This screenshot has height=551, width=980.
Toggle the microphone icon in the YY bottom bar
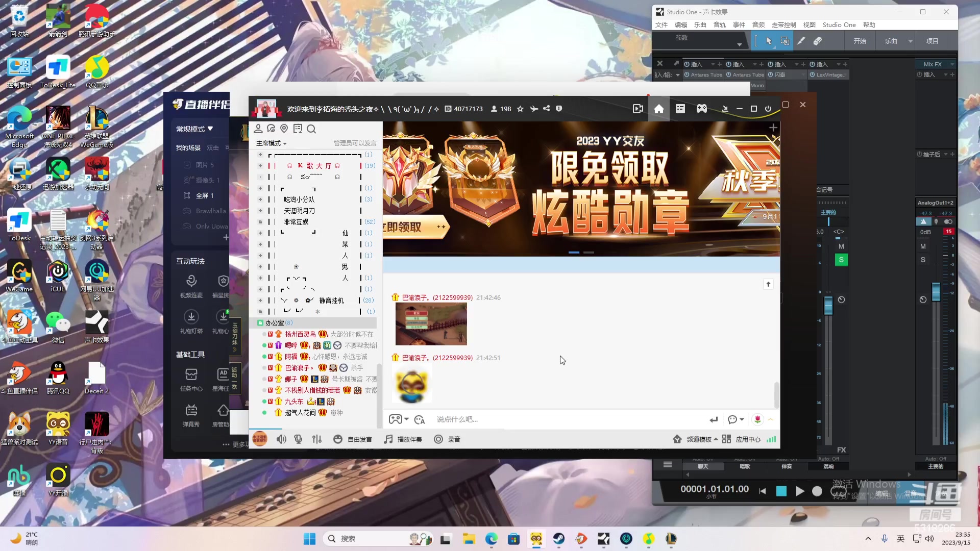tap(299, 439)
